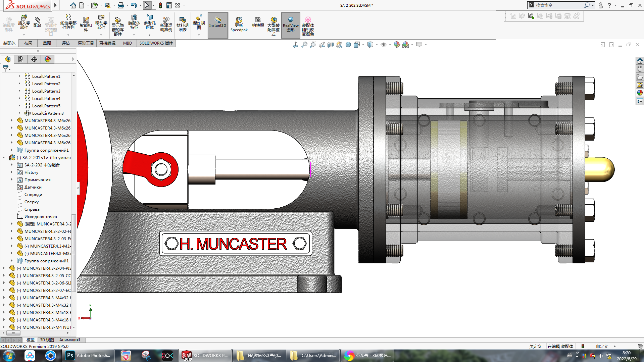Viewport: 644px width, 362px height.
Task: Click the Save icon in top toolbar
Action: click(x=107, y=5)
